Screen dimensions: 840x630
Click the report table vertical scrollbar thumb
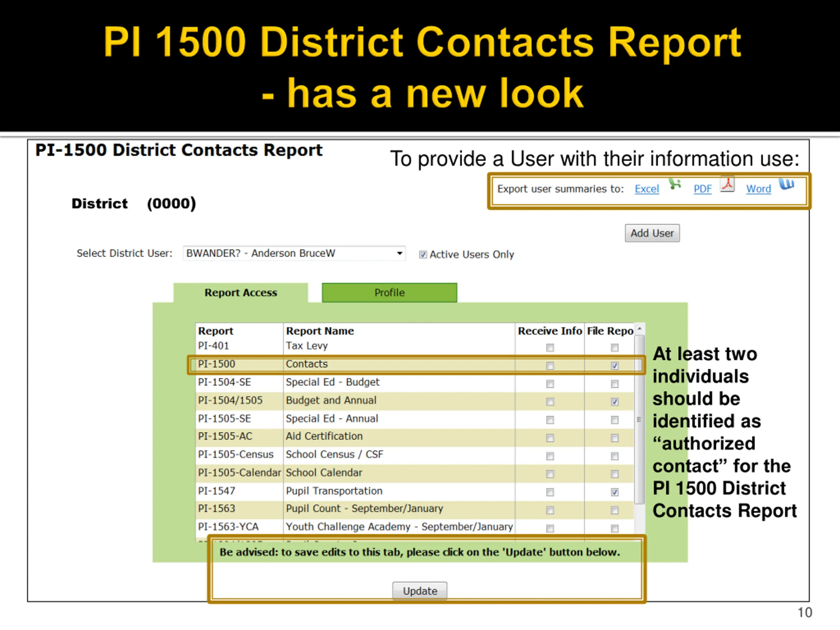(640, 419)
